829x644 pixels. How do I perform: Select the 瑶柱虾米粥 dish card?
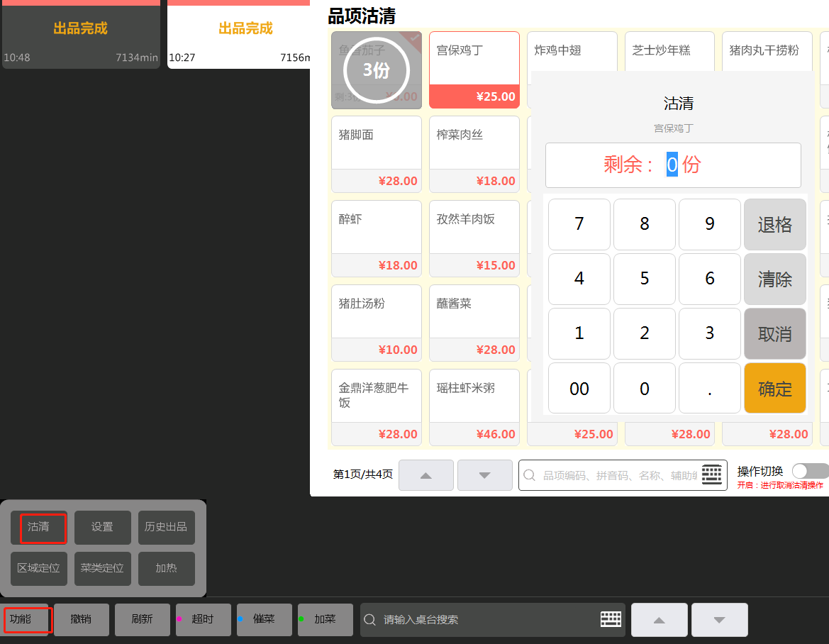coord(474,408)
